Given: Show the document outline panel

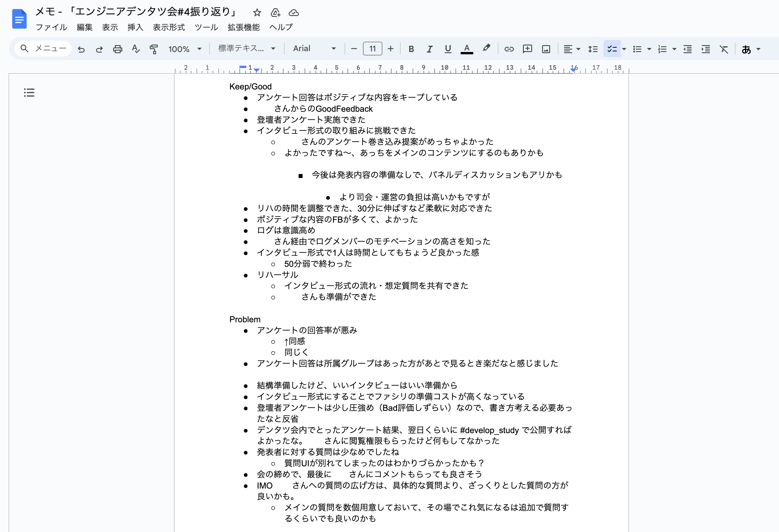Looking at the screenshot, I should coord(29,93).
